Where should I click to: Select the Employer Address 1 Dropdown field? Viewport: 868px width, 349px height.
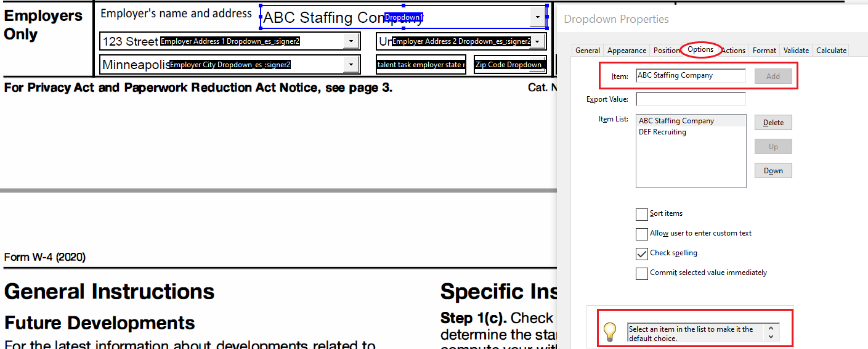(x=230, y=41)
